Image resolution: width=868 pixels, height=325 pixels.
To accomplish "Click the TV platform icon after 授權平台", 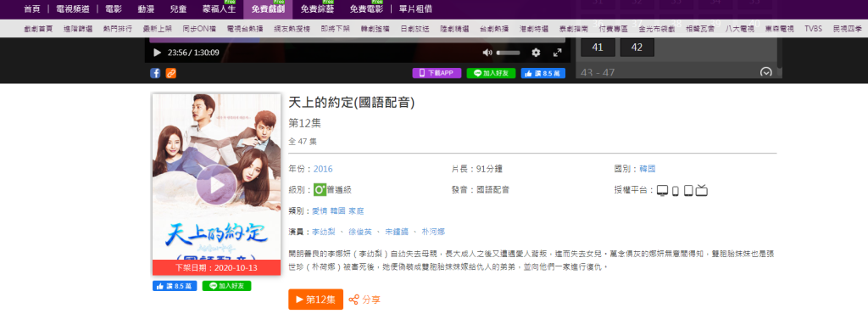I will [x=663, y=190].
